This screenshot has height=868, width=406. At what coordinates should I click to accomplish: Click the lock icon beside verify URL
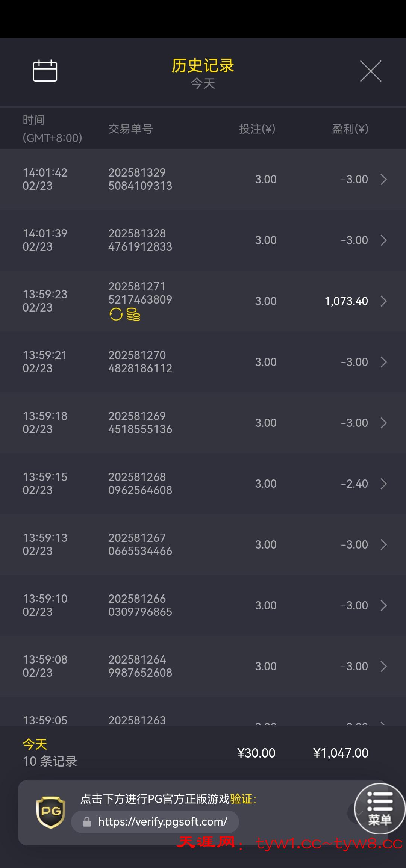(87, 822)
